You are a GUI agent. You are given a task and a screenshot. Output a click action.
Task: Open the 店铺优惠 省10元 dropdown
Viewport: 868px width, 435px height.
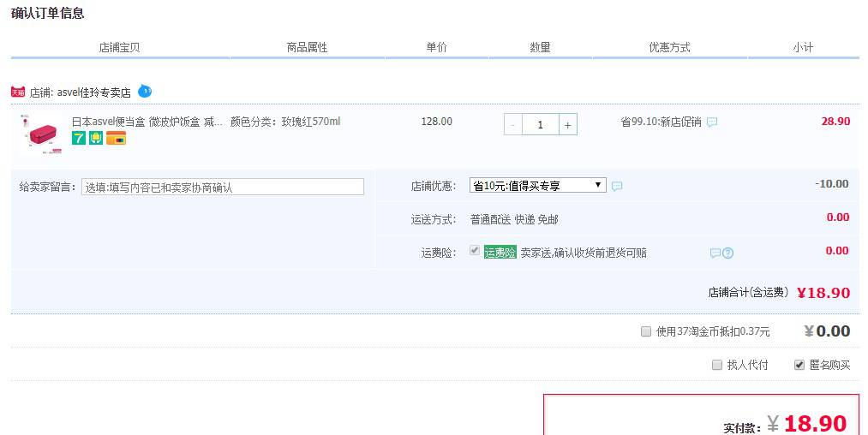point(537,186)
